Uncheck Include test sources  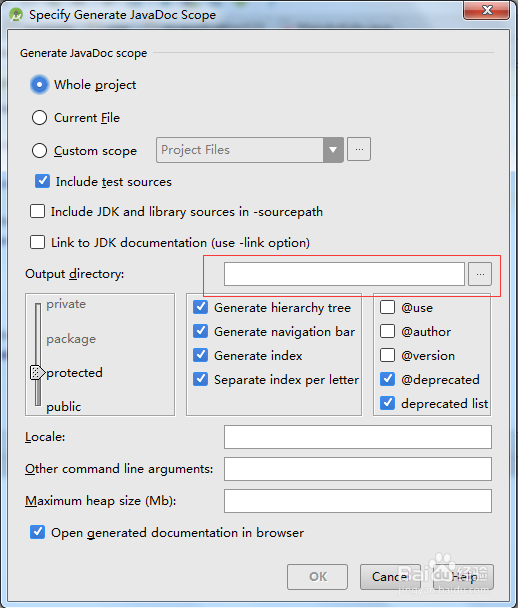42,181
